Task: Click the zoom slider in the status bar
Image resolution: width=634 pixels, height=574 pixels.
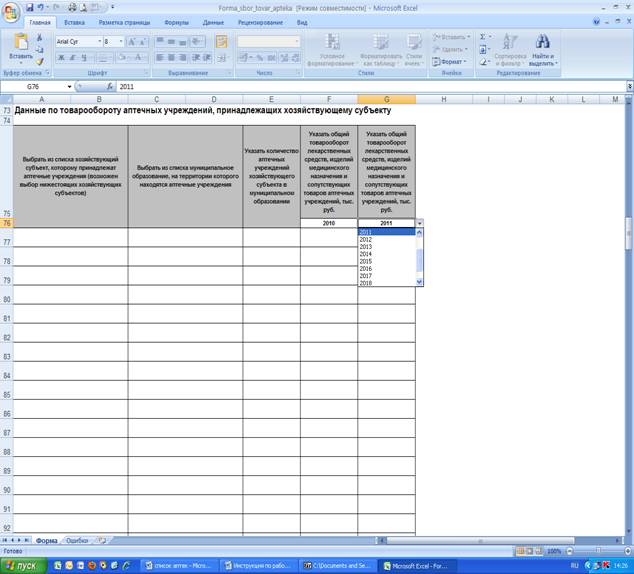Action: click(x=598, y=551)
